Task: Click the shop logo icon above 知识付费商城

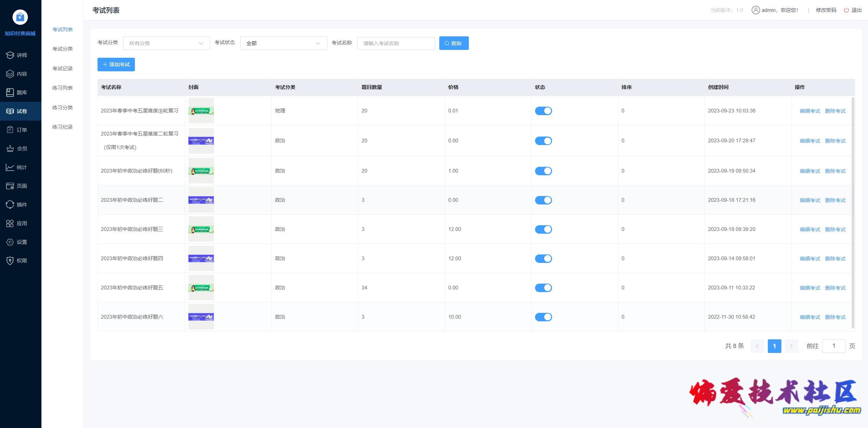Action: tap(20, 17)
